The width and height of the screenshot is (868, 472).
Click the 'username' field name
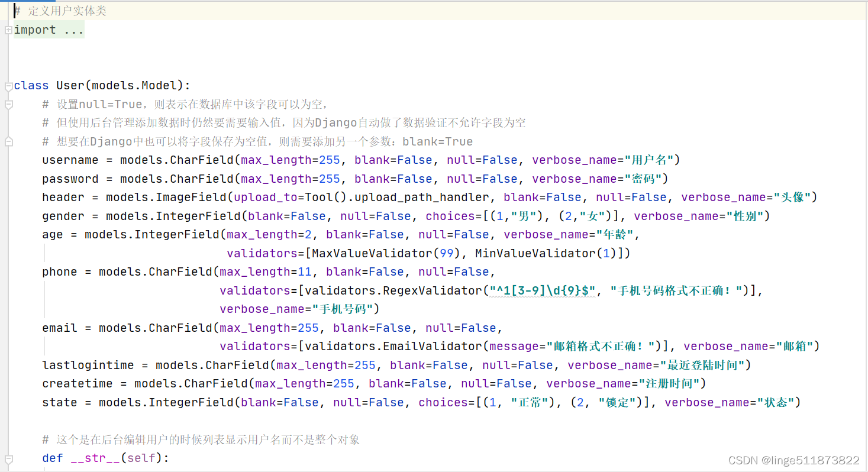(x=70, y=160)
